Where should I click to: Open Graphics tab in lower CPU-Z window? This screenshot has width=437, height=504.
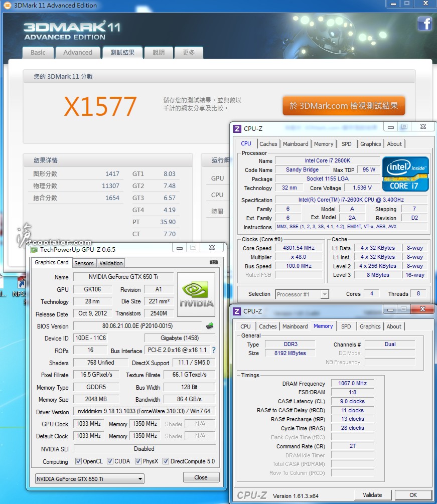370,326
